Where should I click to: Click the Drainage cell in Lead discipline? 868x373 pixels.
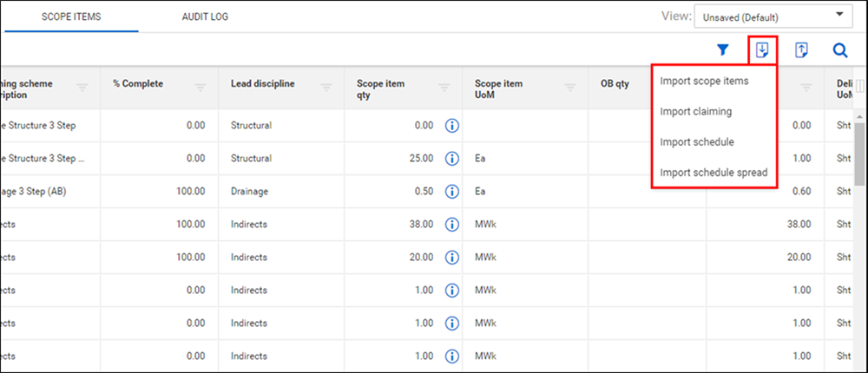point(252,192)
